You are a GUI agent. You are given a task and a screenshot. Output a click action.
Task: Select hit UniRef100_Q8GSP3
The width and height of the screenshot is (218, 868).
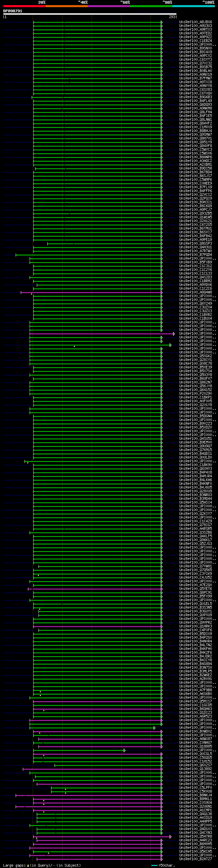click(196, 244)
